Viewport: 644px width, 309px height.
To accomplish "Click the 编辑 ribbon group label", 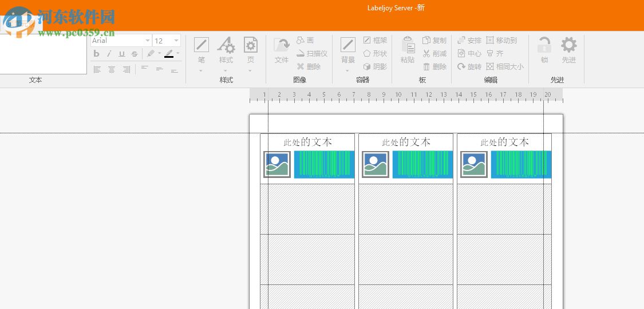I will click(x=491, y=80).
